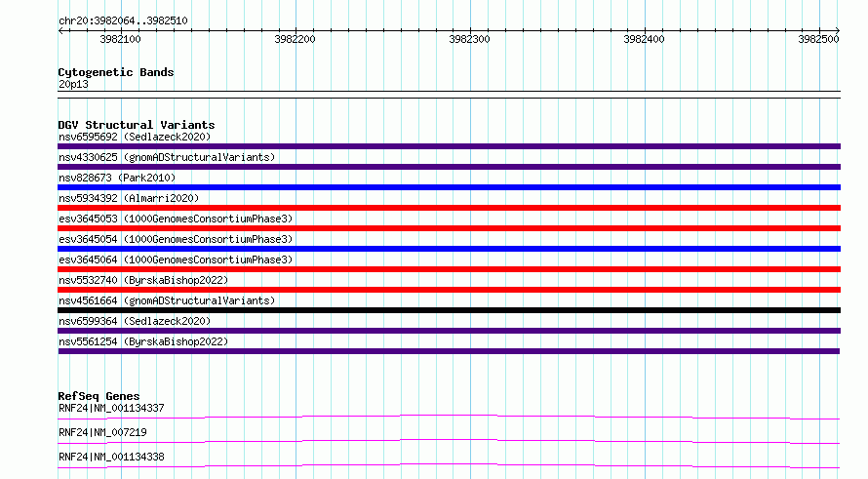868x479 pixels.
Task: Click the red bar under nsv5934392
Action: pyautogui.click(x=449, y=208)
